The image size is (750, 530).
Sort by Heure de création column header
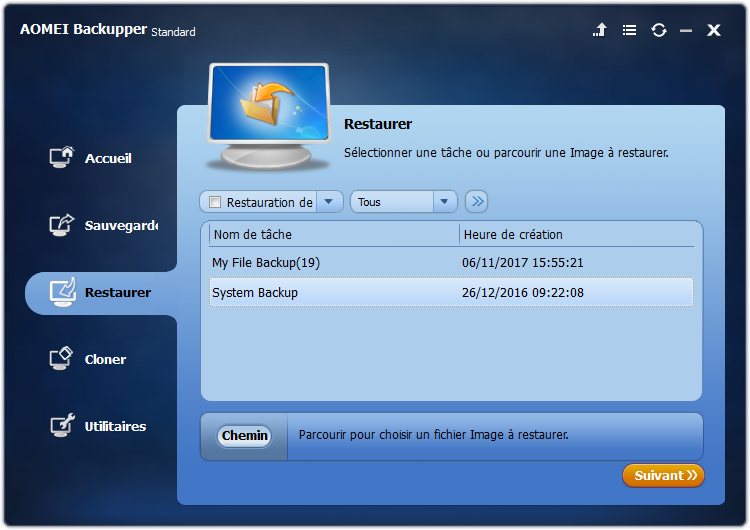click(x=576, y=234)
